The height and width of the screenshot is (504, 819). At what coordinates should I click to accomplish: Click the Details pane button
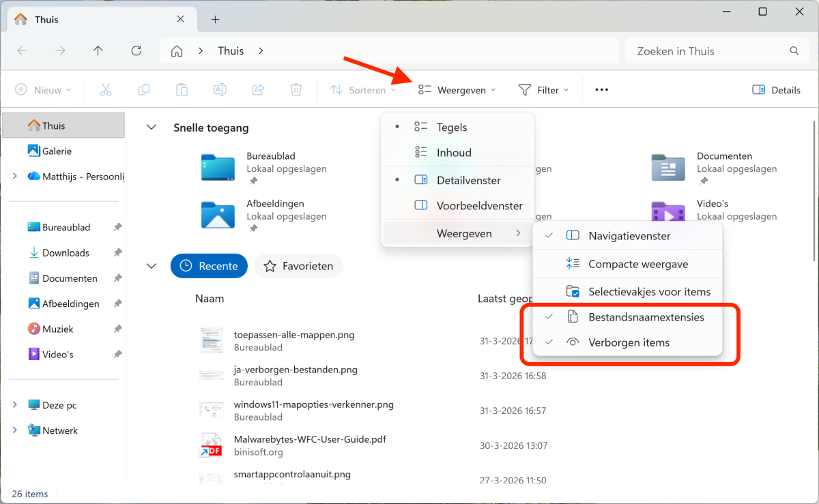776,90
